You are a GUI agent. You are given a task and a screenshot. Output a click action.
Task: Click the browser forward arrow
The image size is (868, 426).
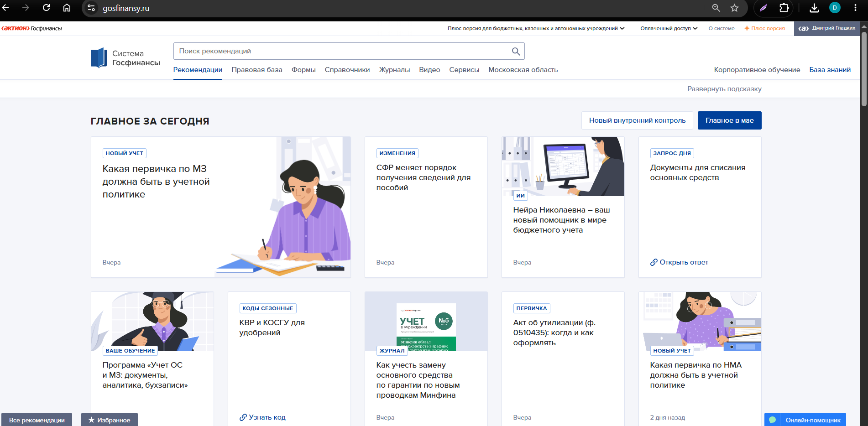pyautogui.click(x=26, y=8)
